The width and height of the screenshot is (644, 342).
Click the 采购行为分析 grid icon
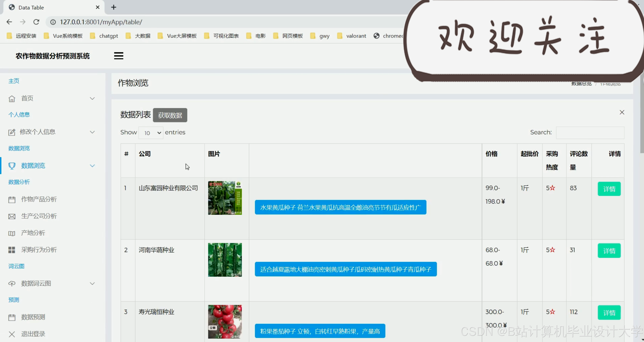pyautogui.click(x=12, y=250)
